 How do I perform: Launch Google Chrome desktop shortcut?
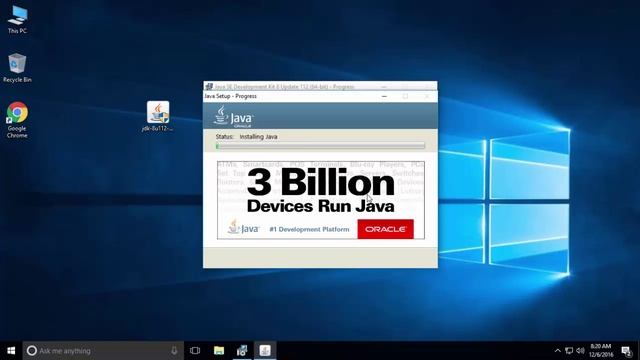(17, 120)
